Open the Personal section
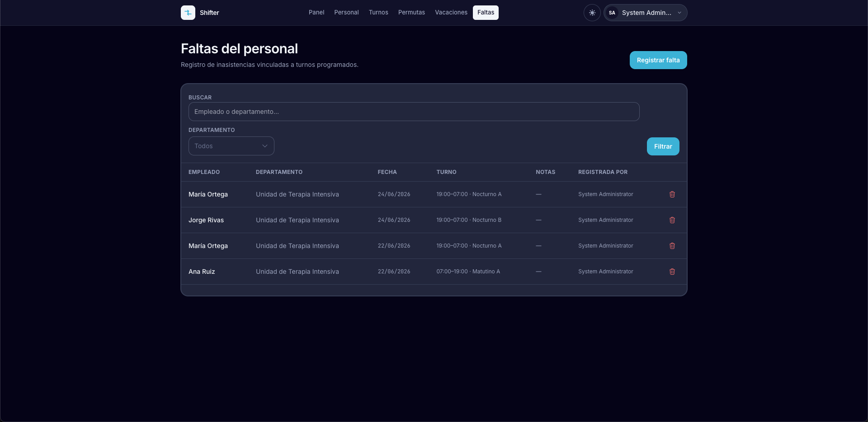Viewport: 868px width, 422px height. pos(346,13)
